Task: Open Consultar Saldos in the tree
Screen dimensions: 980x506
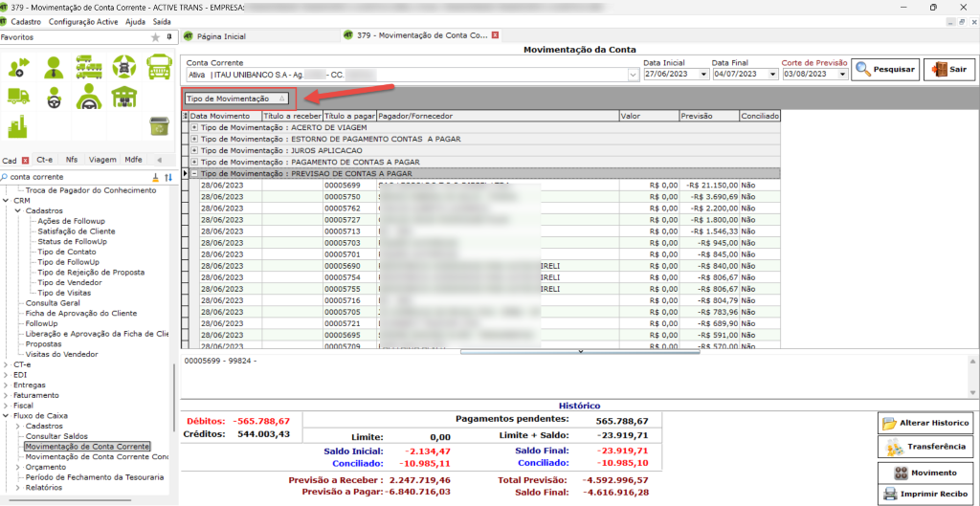Action: tap(56, 436)
